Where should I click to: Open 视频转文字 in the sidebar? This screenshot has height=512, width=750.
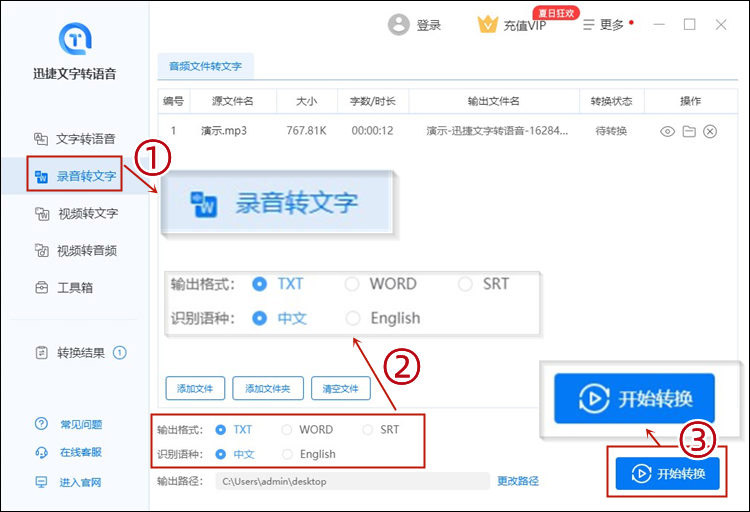coord(76,213)
